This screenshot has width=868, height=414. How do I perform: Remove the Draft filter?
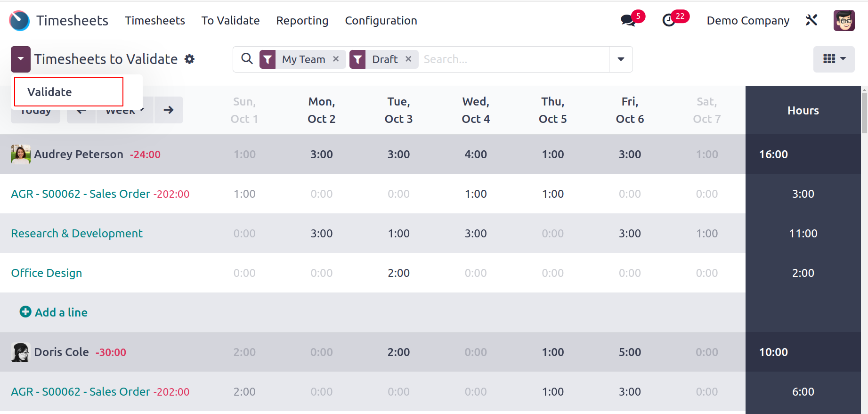click(408, 59)
